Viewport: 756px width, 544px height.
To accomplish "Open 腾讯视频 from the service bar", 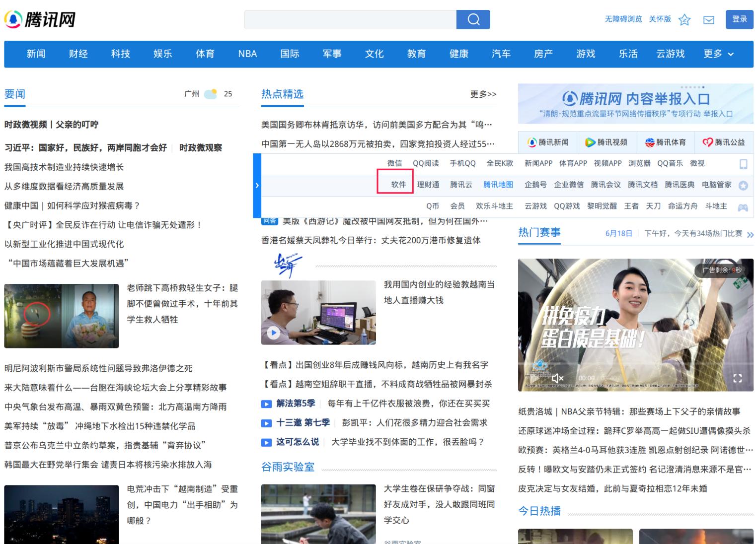I will [x=606, y=142].
